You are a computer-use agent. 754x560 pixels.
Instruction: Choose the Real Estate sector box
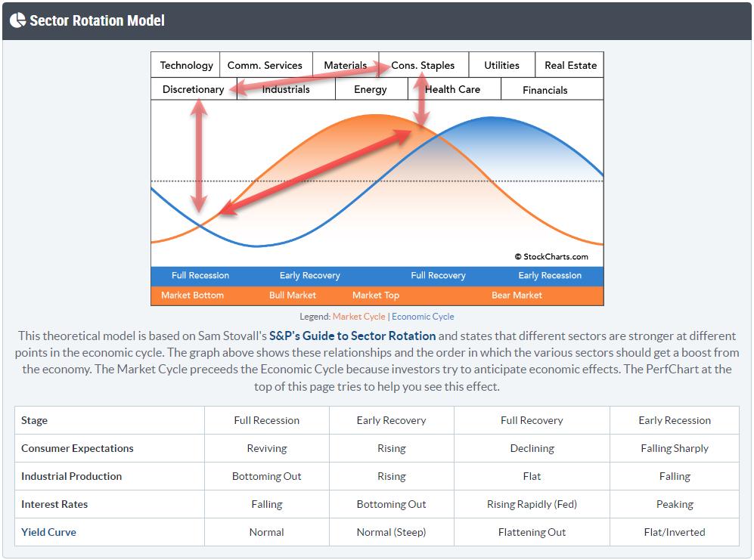pyautogui.click(x=570, y=65)
